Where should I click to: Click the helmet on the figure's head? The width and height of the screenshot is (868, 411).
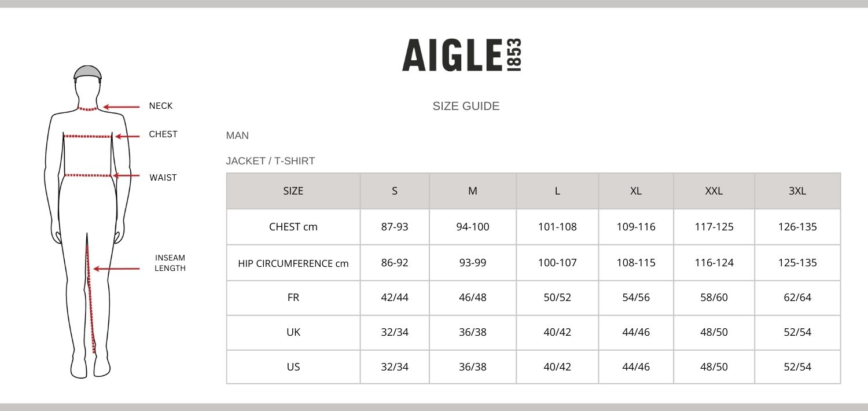coord(88,72)
